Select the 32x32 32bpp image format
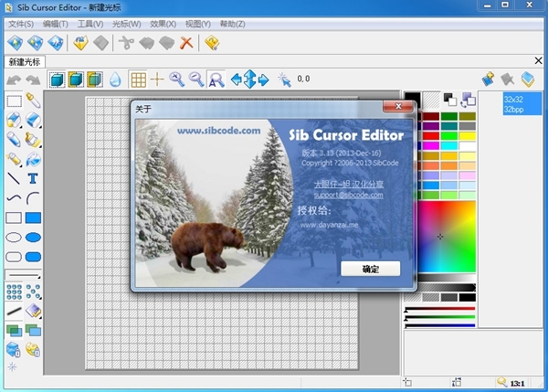 (522, 104)
